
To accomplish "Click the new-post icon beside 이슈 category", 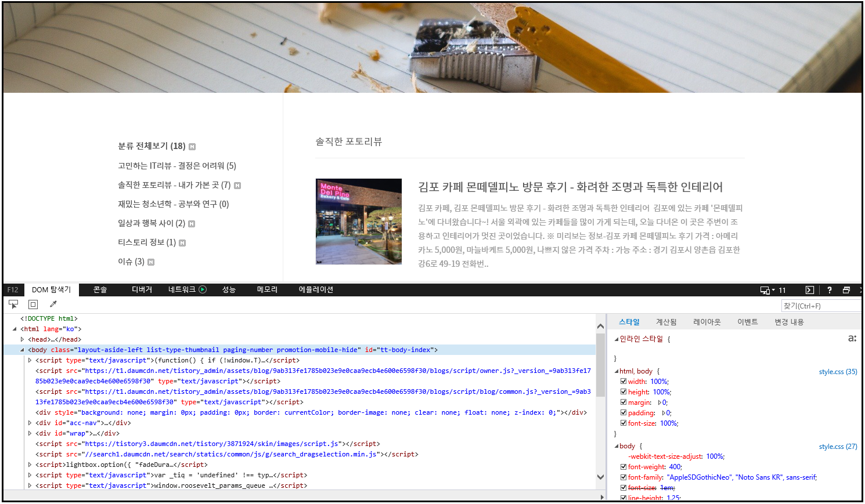I will point(151,262).
